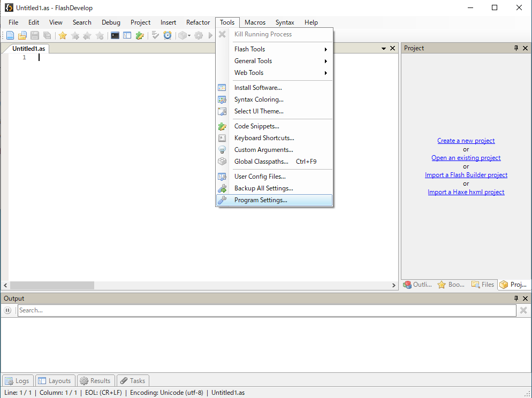
Task: Go to next bookmark star-arrow icon
Action: click(75, 35)
